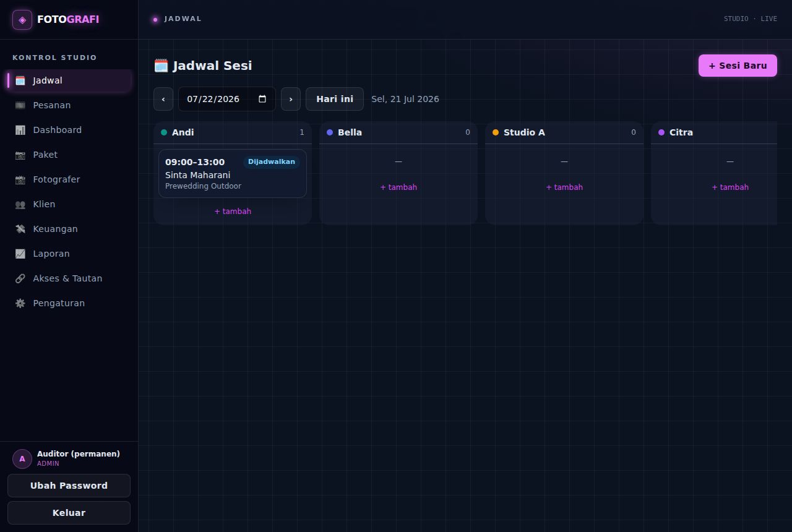Click the Dashboard chart icon
The height and width of the screenshot is (532, 792).
pyautogui.click(x=20, y=130)
